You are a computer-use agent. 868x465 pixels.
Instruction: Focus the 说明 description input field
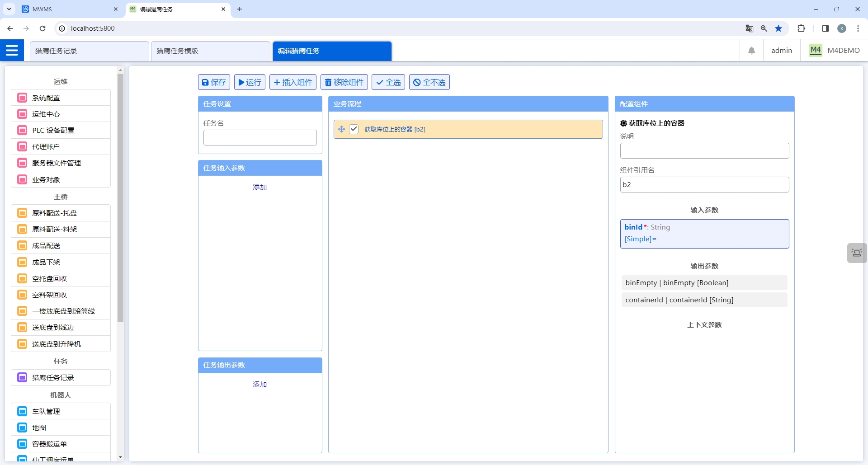click(704, 151)
